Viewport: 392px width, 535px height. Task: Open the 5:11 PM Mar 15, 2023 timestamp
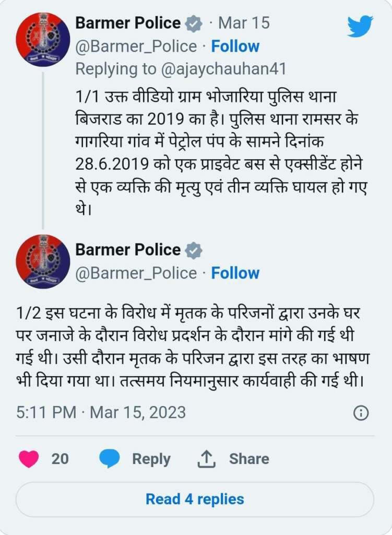[x=101, y=413]
